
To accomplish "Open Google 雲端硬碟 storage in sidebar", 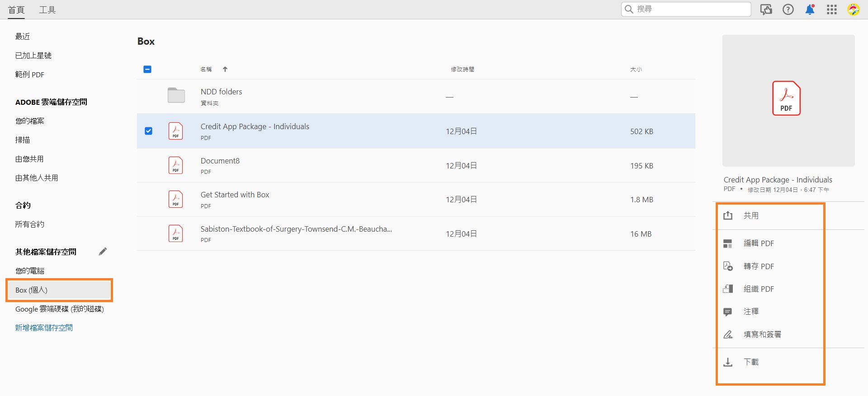I will pyautogui.click(x=59, y=309).
